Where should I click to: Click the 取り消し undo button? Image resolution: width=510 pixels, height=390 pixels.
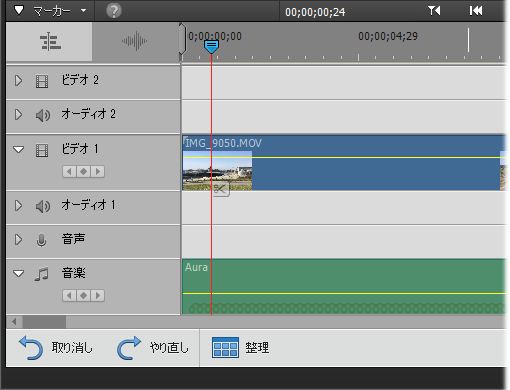[55, 348]
